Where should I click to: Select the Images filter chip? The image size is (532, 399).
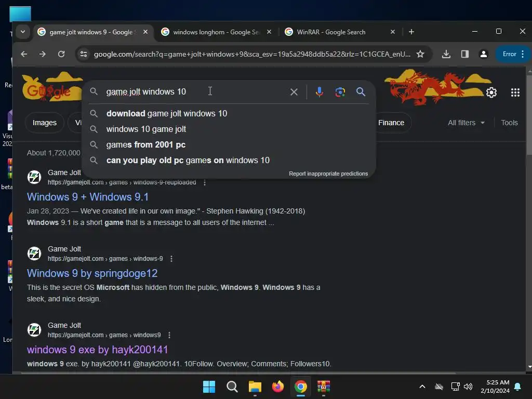pyautogui.click(x=45, y=123)
